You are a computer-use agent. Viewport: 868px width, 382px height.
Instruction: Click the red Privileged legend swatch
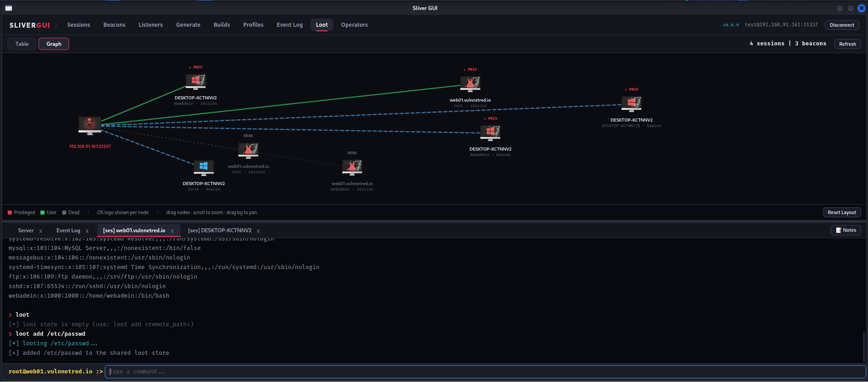pos(10,212)
